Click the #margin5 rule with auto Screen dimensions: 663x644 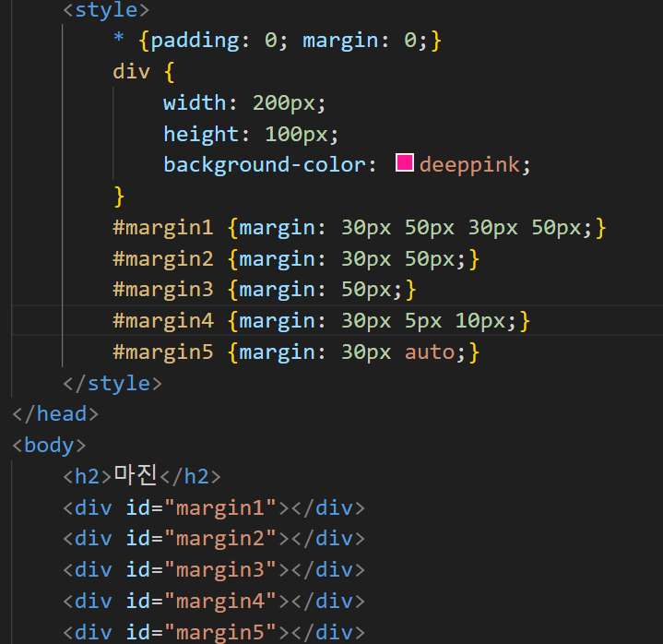[x=296, y=352]
